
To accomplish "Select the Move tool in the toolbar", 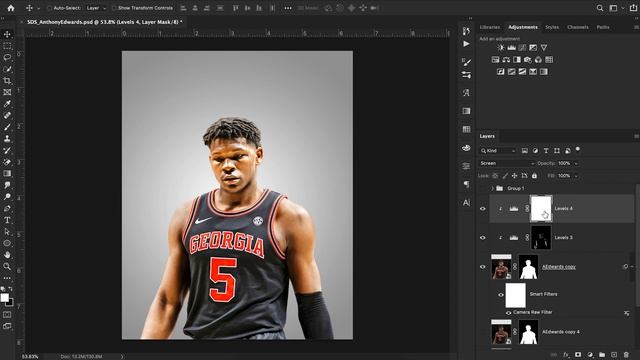I will point(7,34).
